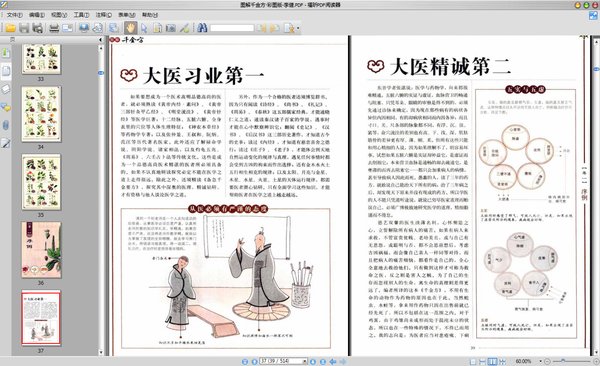Image resolution: width=600 pixels, height=366 pixels.
Task: Click the search options page icon
Action: [289, 28]
